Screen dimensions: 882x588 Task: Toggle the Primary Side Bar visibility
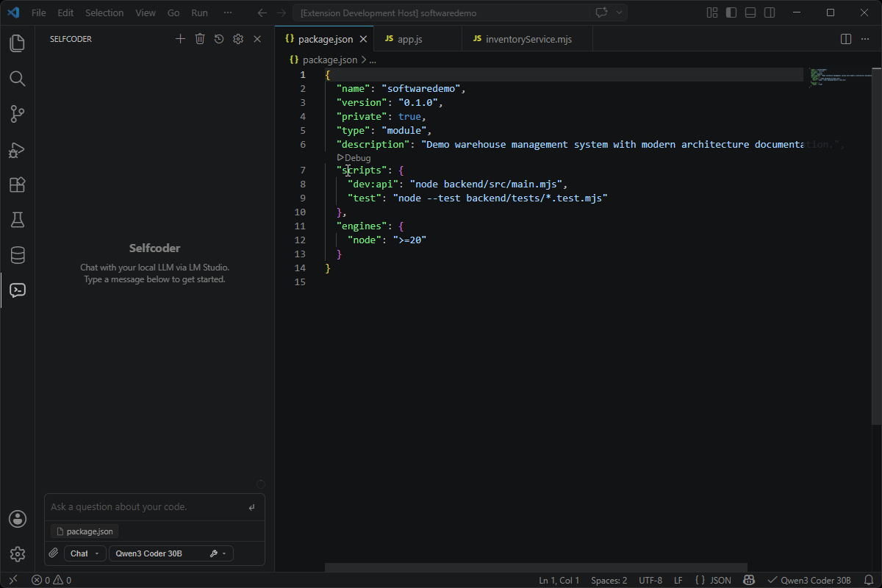pos(731,12)
